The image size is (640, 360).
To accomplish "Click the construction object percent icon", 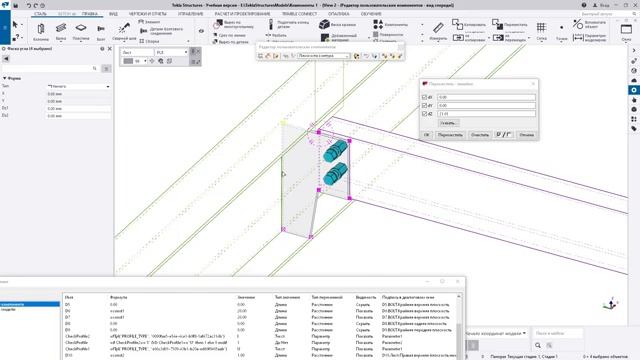I will tap(578, 24).
